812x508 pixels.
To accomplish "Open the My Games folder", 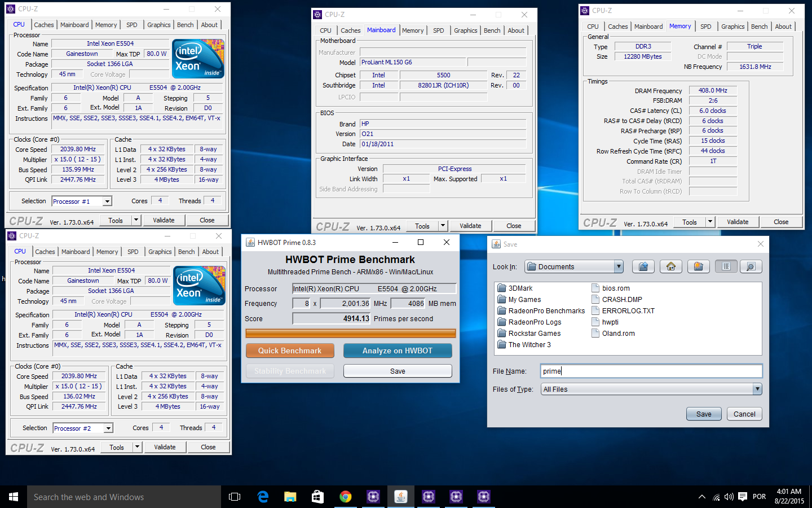I will point(519,299).
